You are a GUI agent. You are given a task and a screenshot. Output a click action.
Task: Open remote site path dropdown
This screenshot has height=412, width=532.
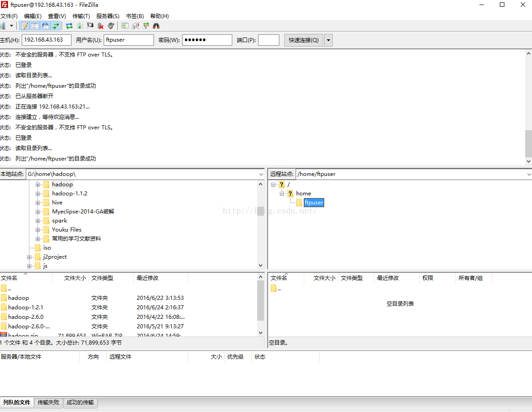click(529, 174)
